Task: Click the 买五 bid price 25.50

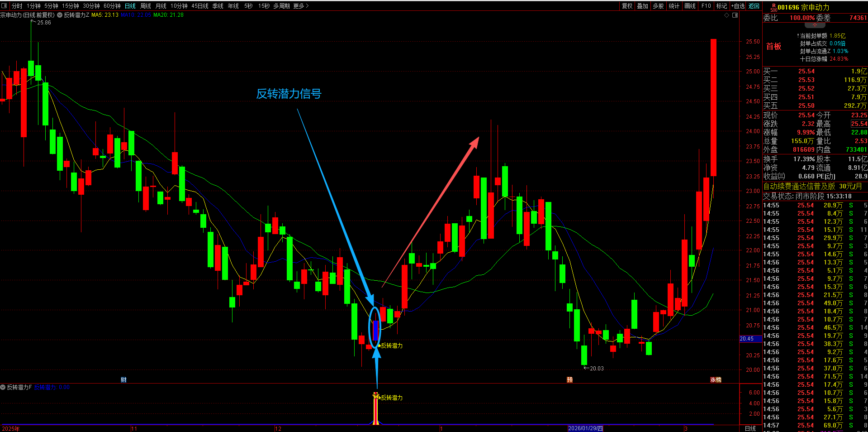Action: (806, 106)
